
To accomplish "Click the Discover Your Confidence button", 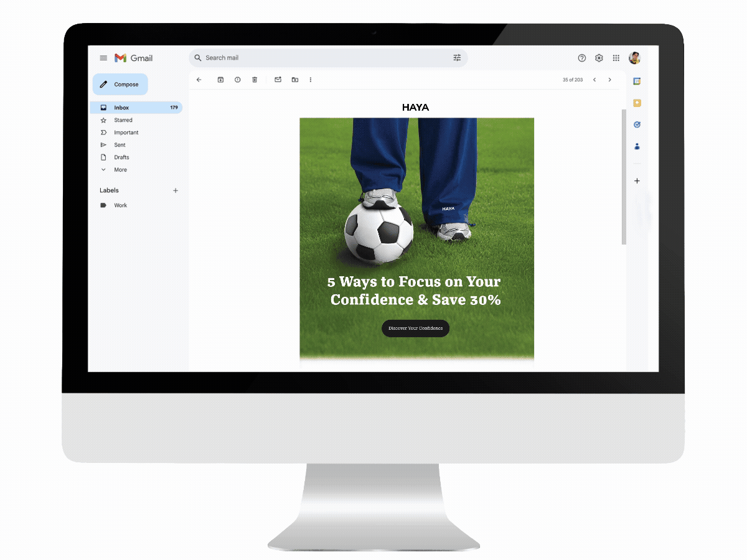I will pos(415,329).
